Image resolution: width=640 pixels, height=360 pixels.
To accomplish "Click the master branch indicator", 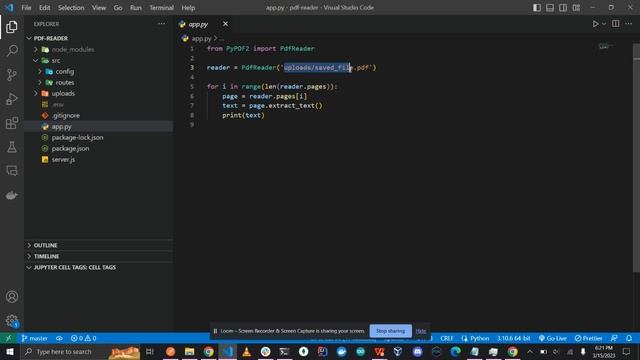I will point(35,338).
